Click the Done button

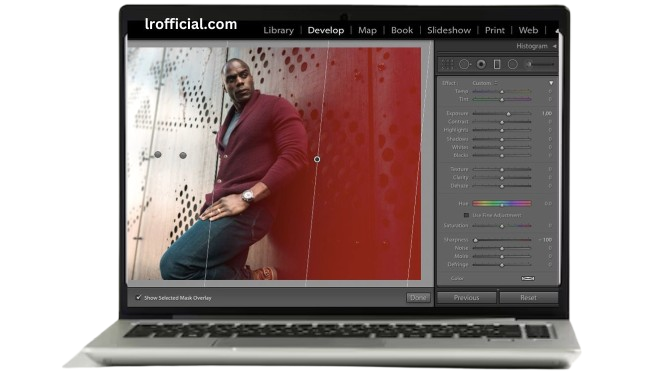[418, 298]
